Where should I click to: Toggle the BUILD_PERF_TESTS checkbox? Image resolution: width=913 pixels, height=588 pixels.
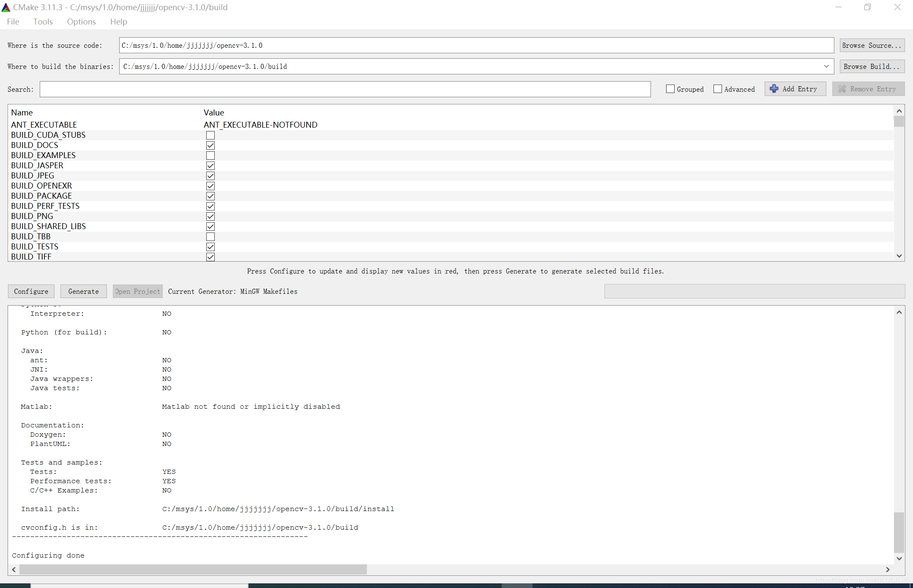[210, 206]
